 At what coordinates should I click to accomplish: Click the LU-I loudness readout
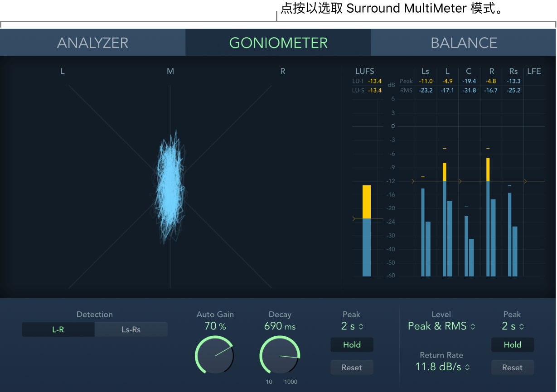(368, 81)
